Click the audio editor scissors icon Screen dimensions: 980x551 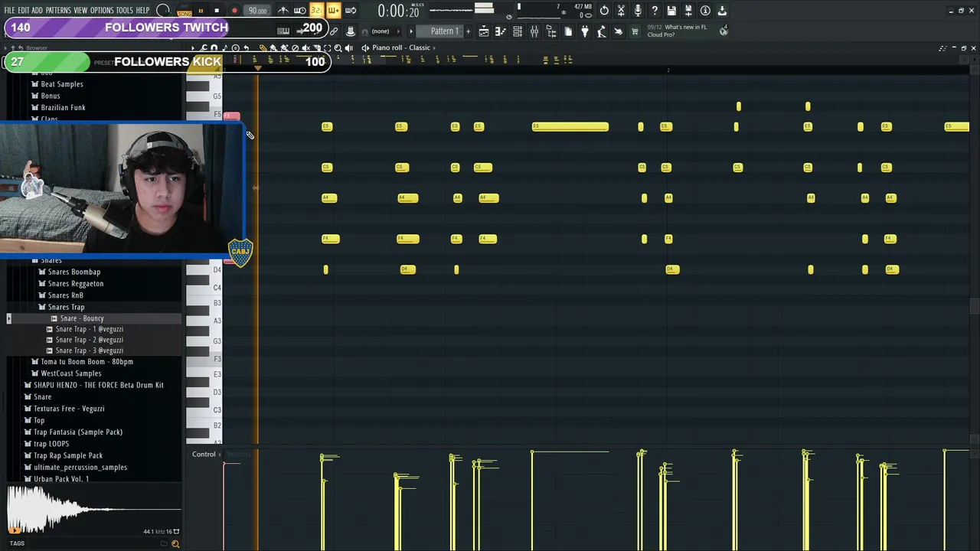[621, 11]
